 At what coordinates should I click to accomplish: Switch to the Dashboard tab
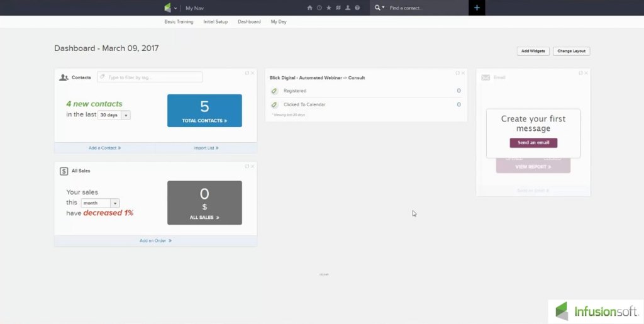pyautogui.click(x=249, y=22)
